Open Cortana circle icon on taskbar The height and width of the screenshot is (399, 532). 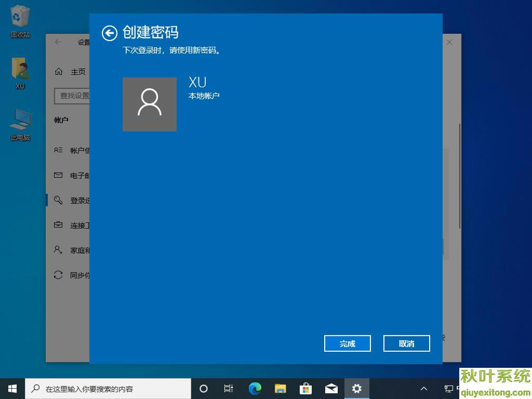pos(204,389)
